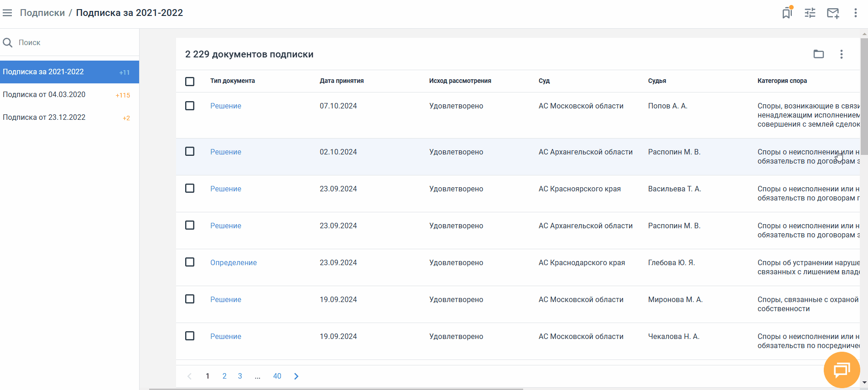
Task: Open the Определение document link
Action: coord(234,262)
